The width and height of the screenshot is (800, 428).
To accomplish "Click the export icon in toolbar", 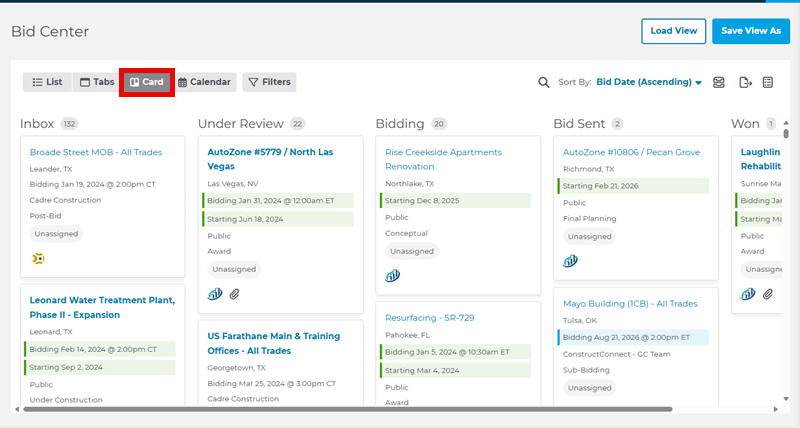I will click(x=745, y=82).
